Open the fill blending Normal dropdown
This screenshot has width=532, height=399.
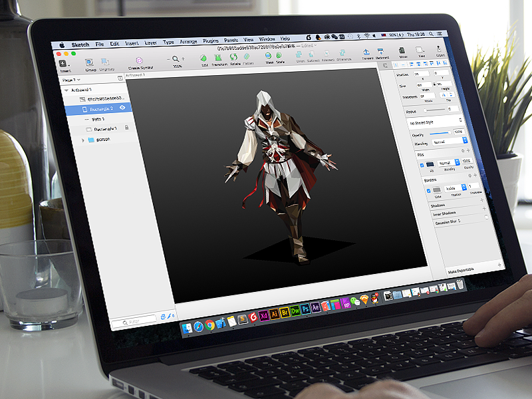448,162
